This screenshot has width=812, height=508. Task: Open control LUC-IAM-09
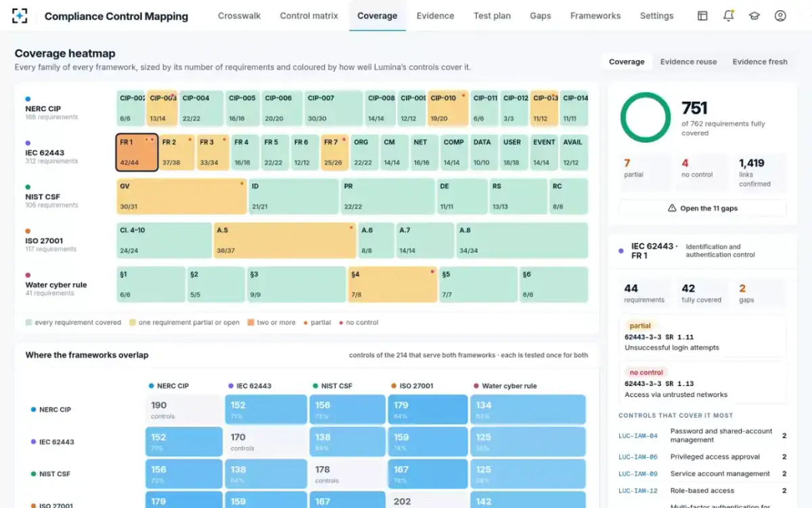pos(702,474)
